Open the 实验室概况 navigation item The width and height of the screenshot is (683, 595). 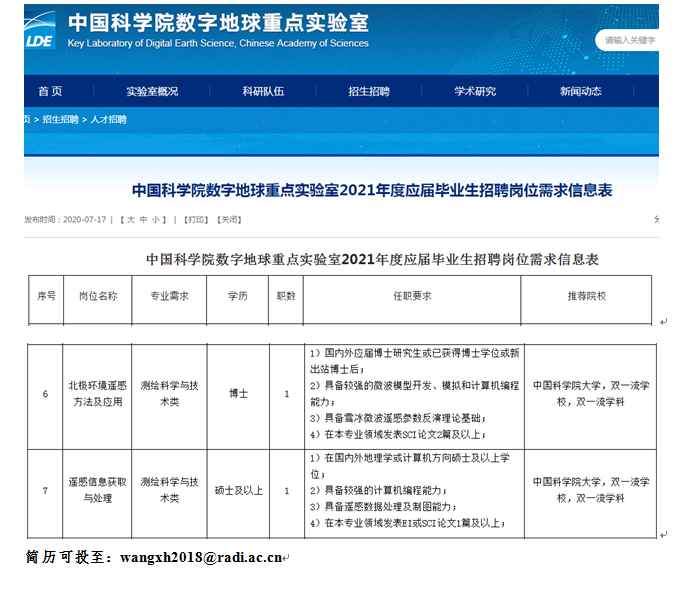pyautogui.click(x=152, y=91)
